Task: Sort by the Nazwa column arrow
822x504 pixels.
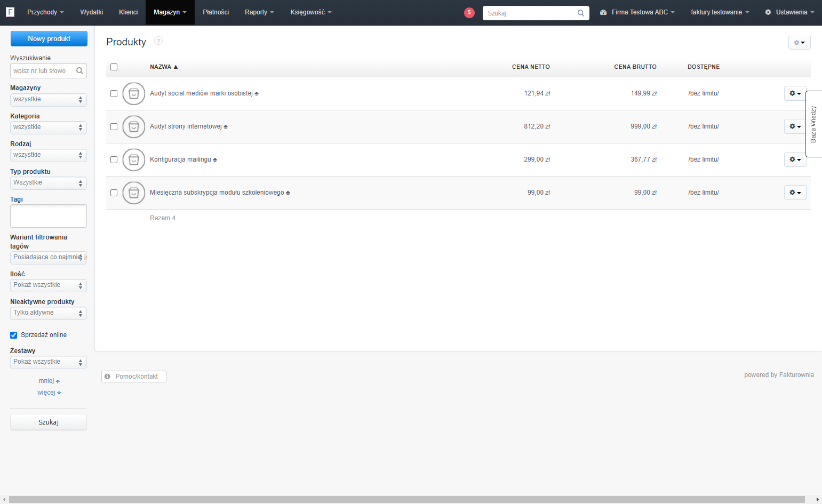Action: click(175, 67)
